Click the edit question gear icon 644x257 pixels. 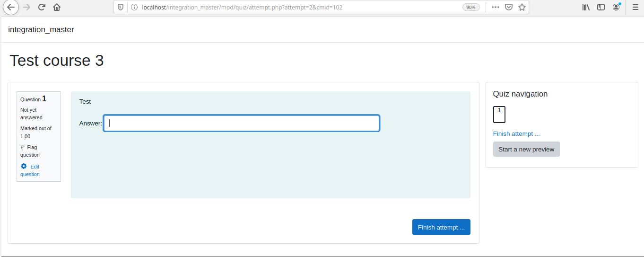(x=24, y=166)
